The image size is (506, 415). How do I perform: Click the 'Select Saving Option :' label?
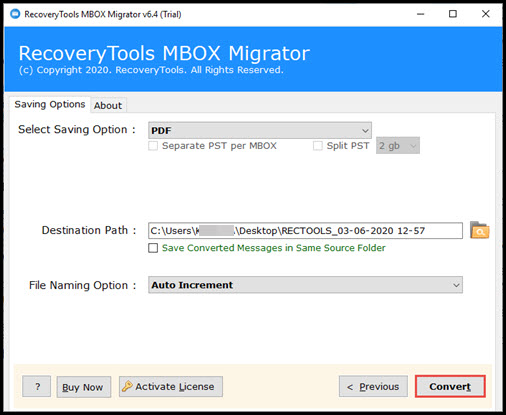(77, 129)
